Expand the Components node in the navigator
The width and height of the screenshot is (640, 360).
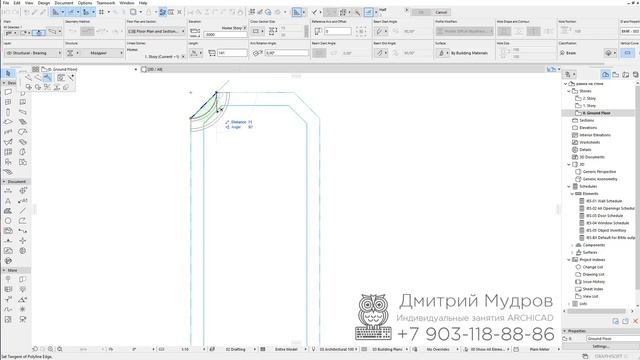(572, 245)
